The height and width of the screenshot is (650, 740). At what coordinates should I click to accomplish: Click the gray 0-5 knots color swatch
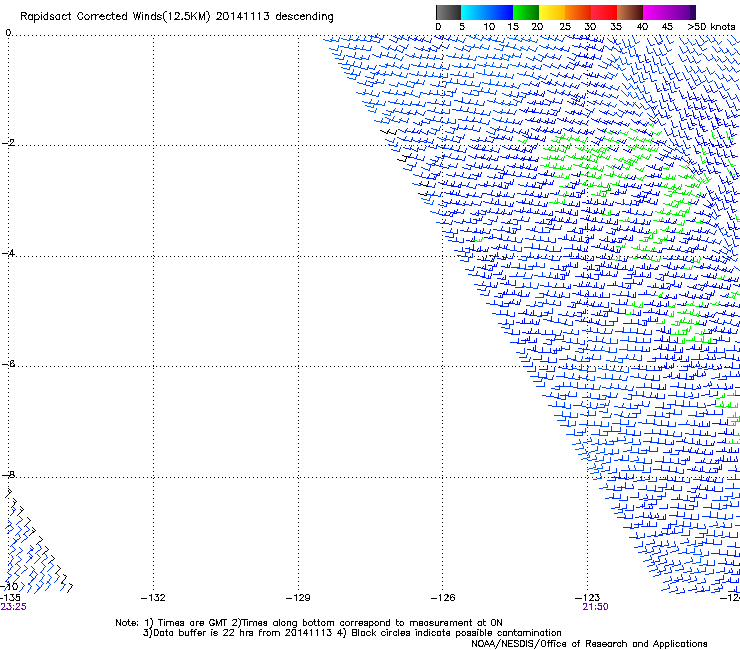(x=448, y=12)
